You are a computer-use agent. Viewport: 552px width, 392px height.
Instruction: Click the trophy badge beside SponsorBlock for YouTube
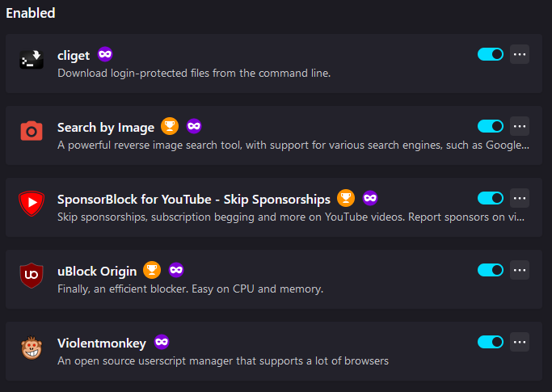(x=346, y=198)
